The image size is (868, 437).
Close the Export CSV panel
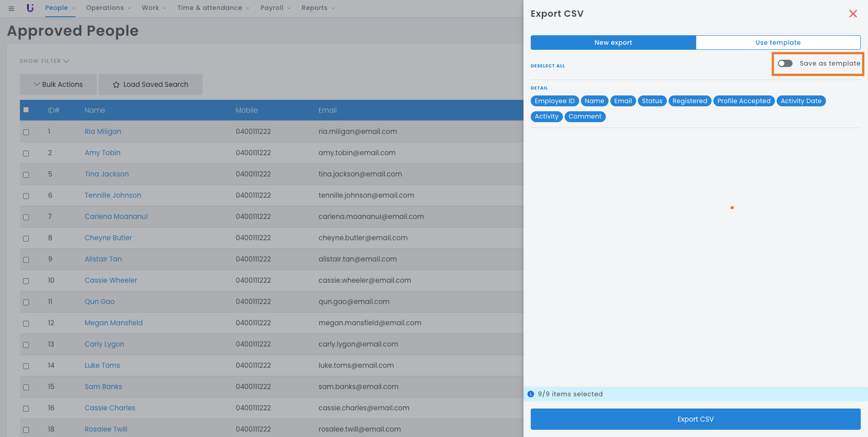(x=853, y=14)
